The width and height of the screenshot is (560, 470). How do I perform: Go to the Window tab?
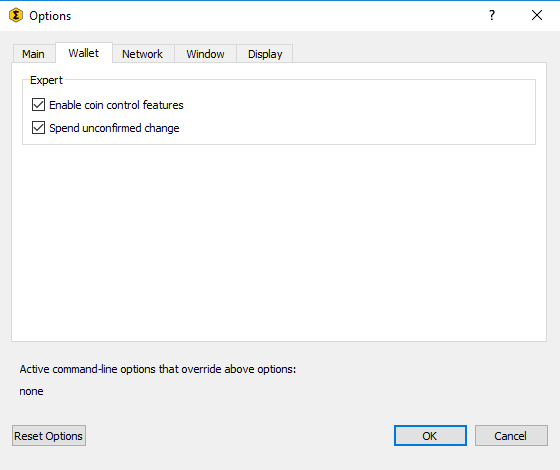coord(205,54)
